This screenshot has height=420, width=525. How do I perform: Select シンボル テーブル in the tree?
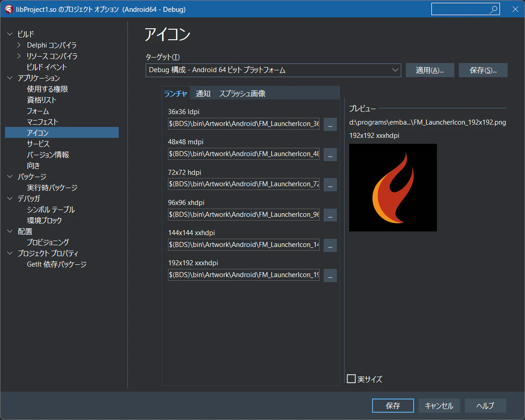click(x=51, y=210)
